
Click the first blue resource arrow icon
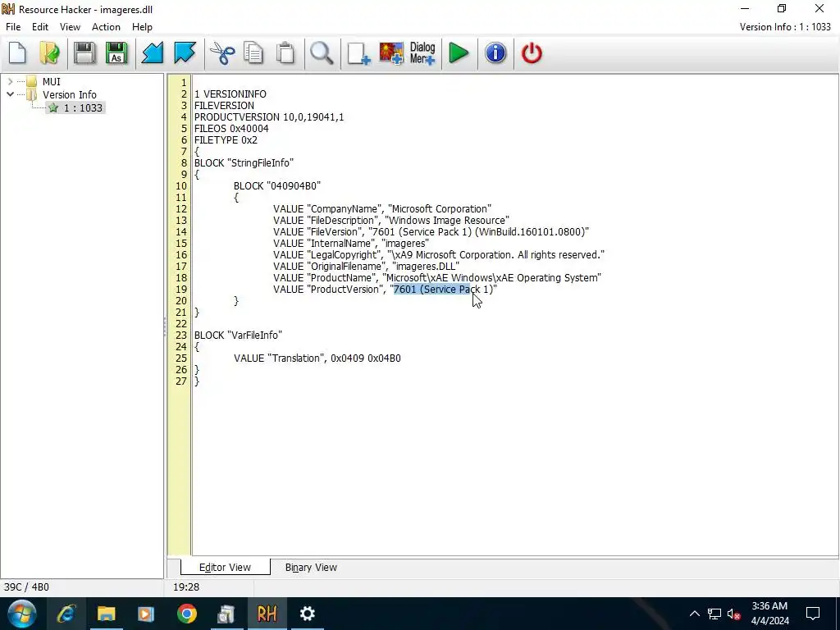[152, 53]
